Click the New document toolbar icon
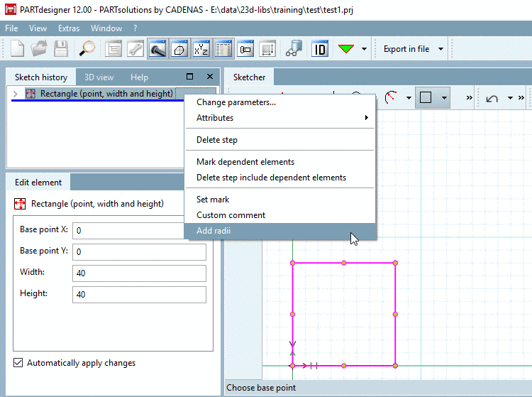Viewport: 532px width, 397px height. tap(17, 49)
